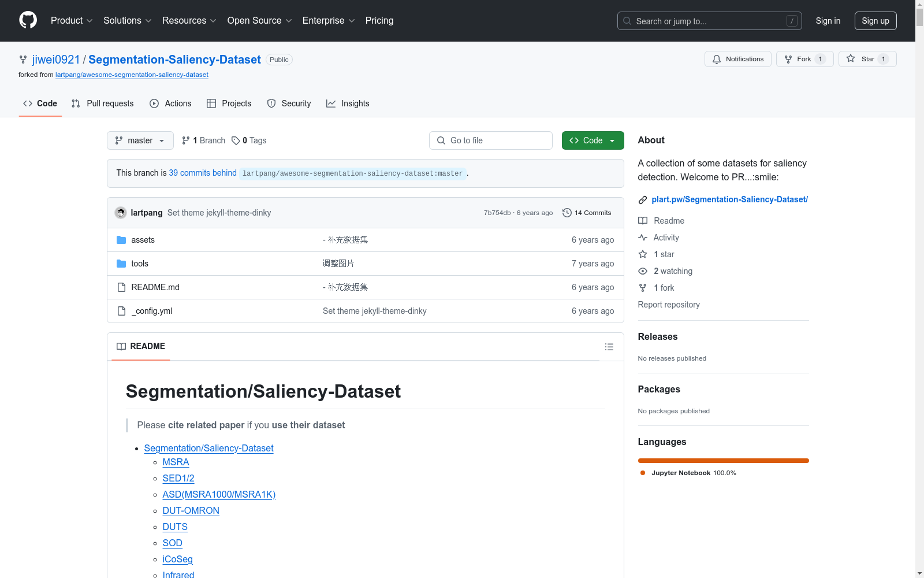
Task: Open the Enterprise dropdown
Action: coord(329,21)
